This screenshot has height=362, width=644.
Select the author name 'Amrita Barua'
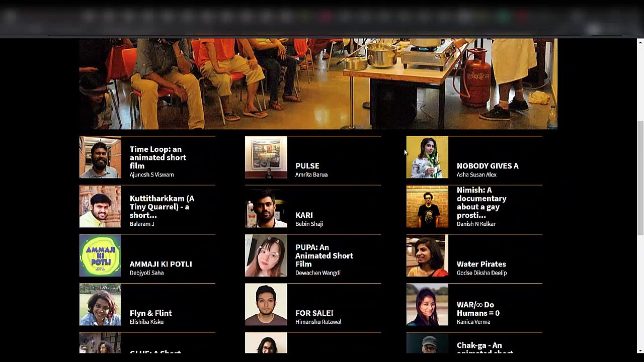tap(311, 175)
